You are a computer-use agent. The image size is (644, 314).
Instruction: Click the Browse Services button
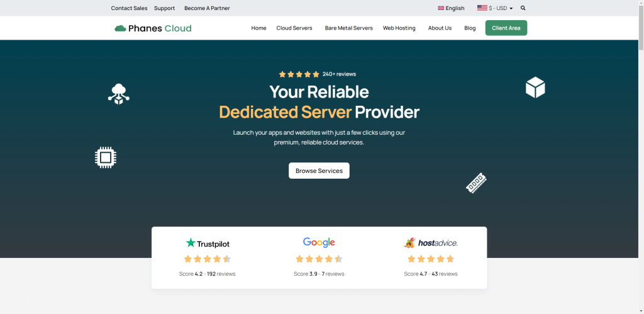pyautogui.click(x=319, y=171)
